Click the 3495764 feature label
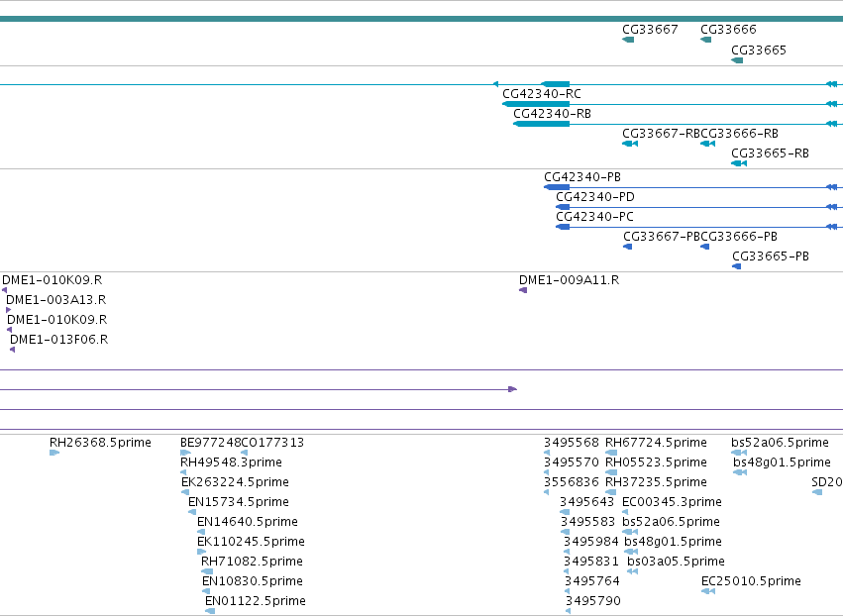The width and height of the screenshot is (843, 616). (592, 581)
